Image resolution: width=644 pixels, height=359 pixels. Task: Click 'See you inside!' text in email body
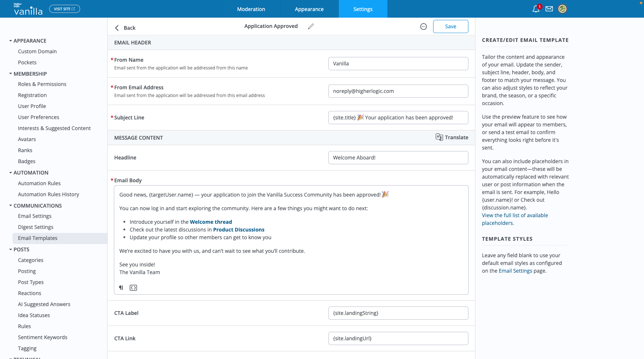tap(137, 265)
